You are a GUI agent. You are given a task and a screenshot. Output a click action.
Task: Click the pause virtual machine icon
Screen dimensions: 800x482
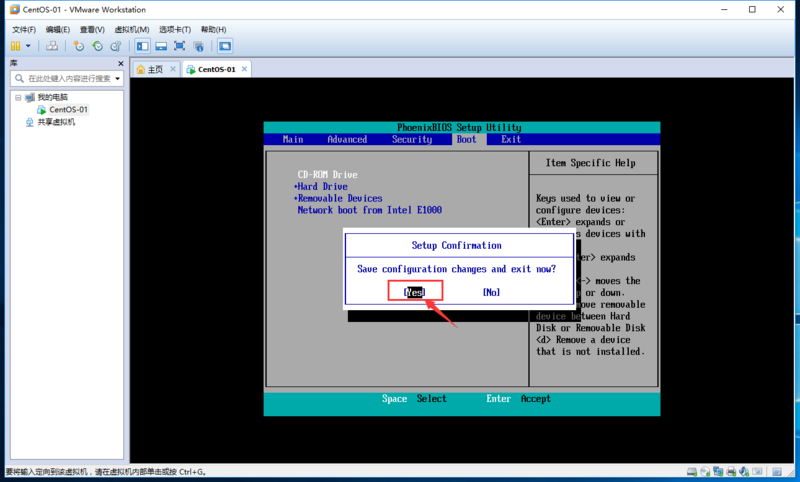pos(16,46)
